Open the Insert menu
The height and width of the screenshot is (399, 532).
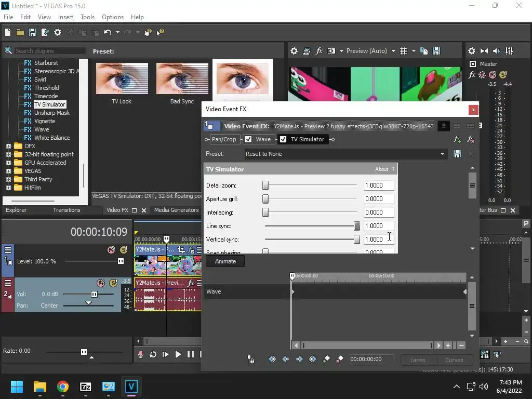pyautogui.click(x=65, y=17)
